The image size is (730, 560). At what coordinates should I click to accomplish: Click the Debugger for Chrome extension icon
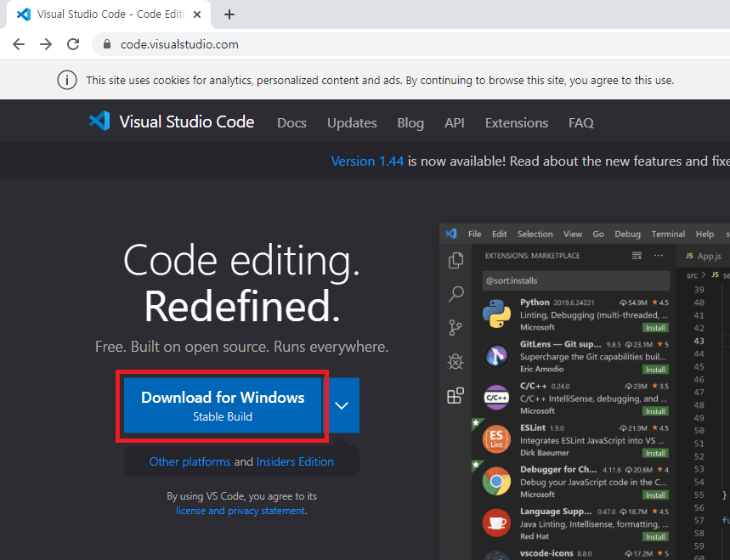(497, 481)
